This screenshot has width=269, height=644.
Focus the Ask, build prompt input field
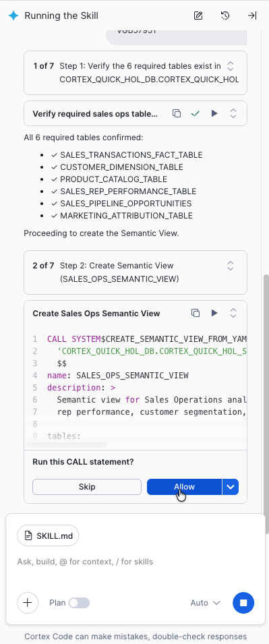(135, 562)
